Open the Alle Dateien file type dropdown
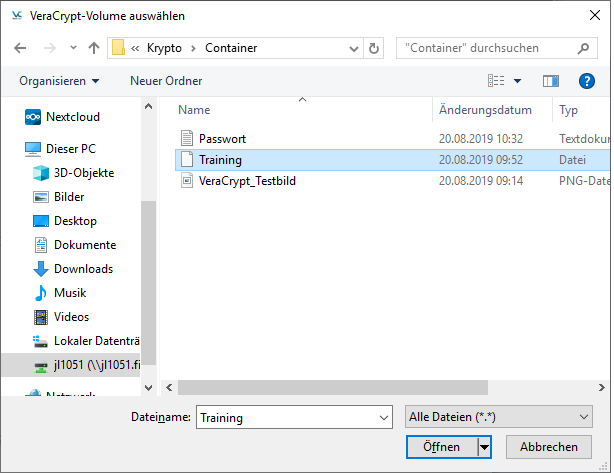Viewport: 614px width, 473px height. click(x=498, y=417)
